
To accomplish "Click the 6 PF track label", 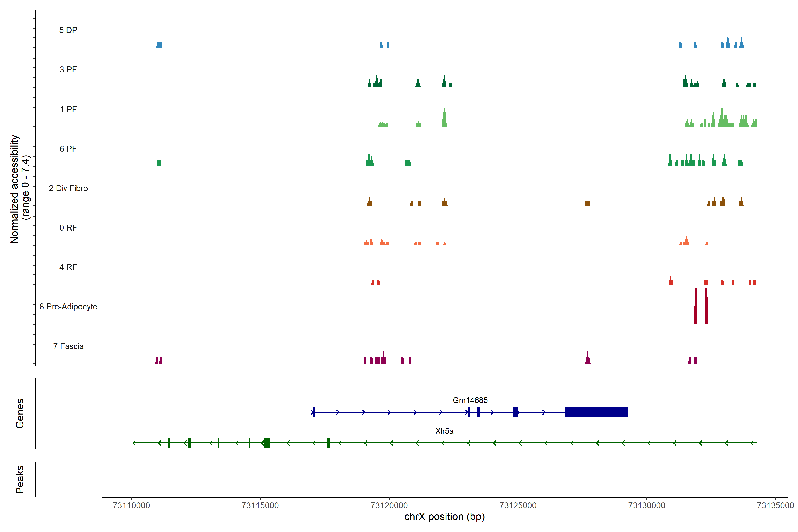I will (68, 149).
